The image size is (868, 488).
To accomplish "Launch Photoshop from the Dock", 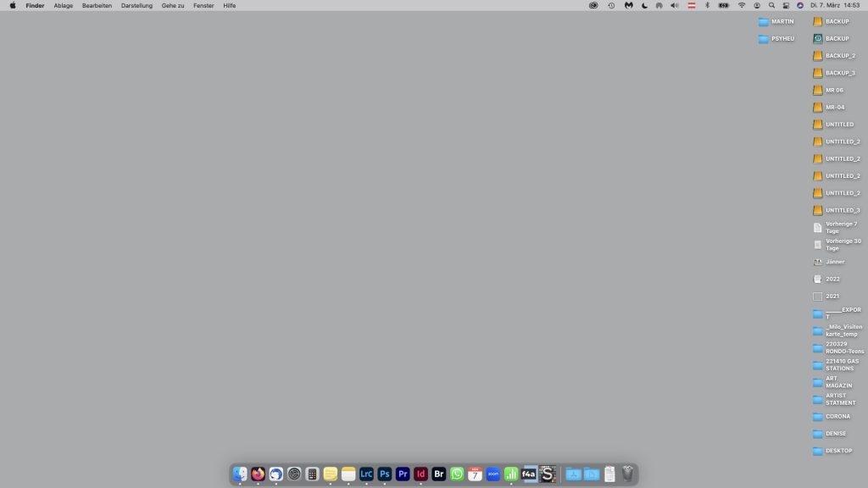I will (x=385, y=474).
